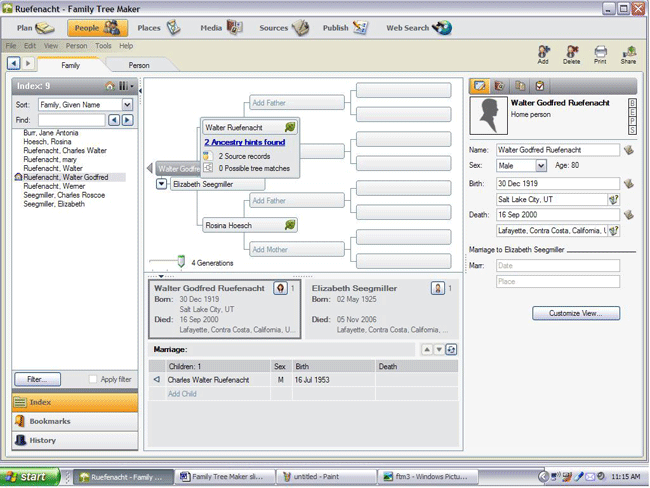Click the Delete icon in toolbar
The height and width of the screenshot is (488, 650).
tap(572, 55)
